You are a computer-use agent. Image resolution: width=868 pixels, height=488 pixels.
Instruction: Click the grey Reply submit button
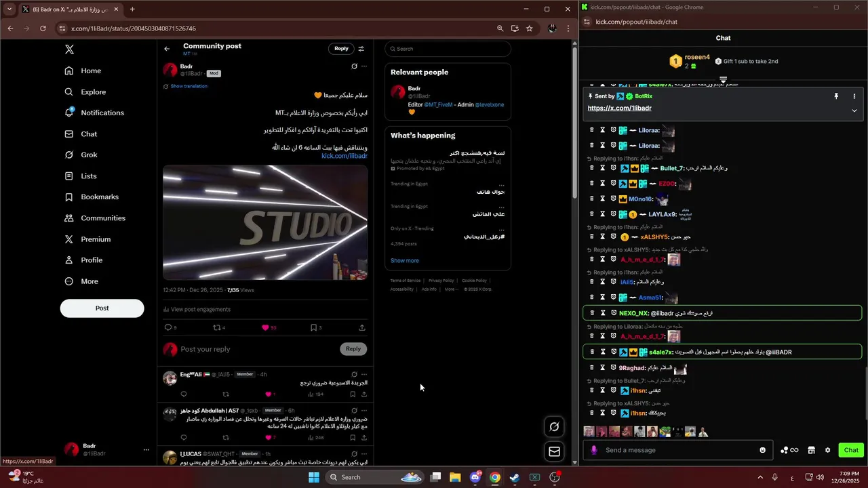353,349
